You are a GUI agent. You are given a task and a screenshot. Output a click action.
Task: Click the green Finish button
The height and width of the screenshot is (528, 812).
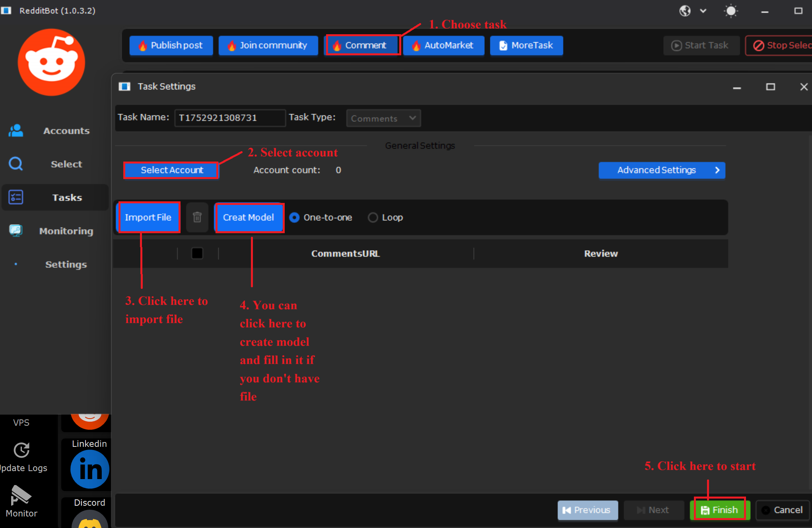(x=720, y=510)
